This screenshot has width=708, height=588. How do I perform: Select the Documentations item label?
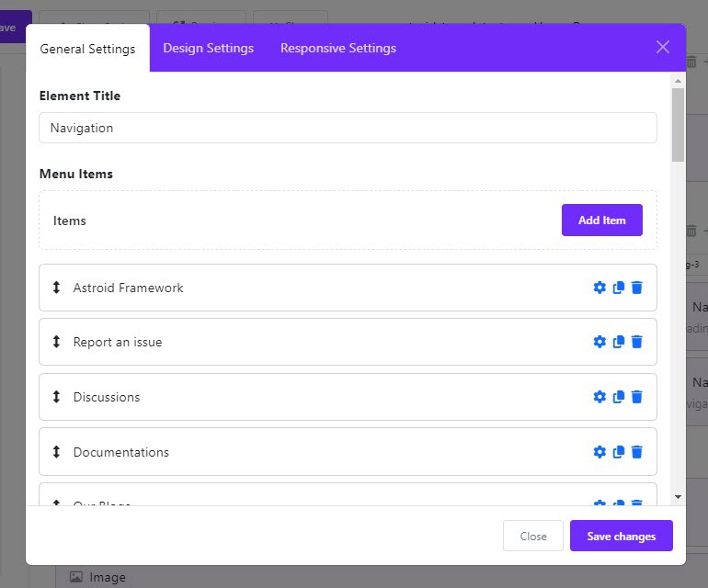coord(121,452)
